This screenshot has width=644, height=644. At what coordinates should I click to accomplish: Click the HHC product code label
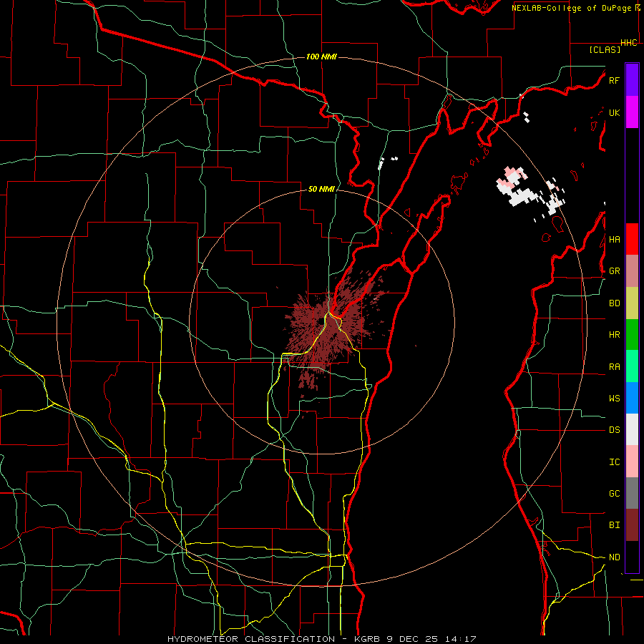[x=629, y=43]
